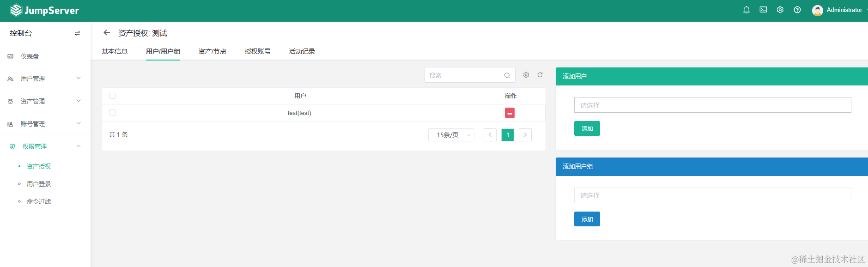Click the search magnifier icon
Viewport: 868px width, 267px height.
pos(507,75)
